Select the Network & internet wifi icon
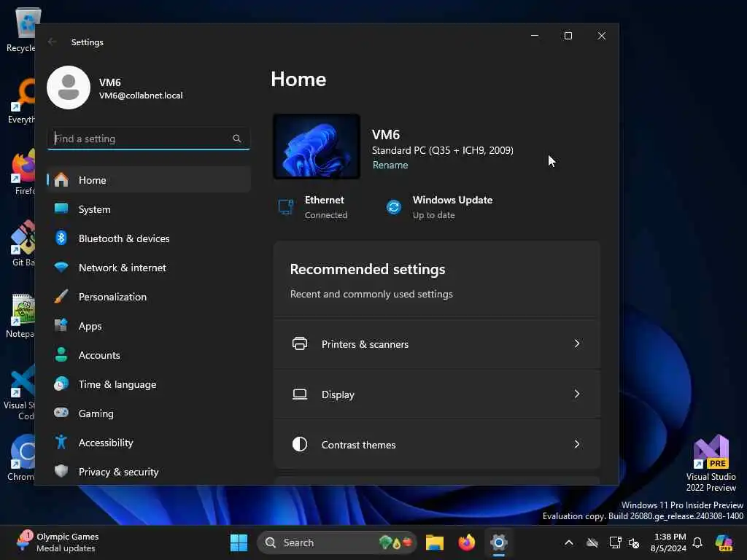 click(x=61, y=267)
